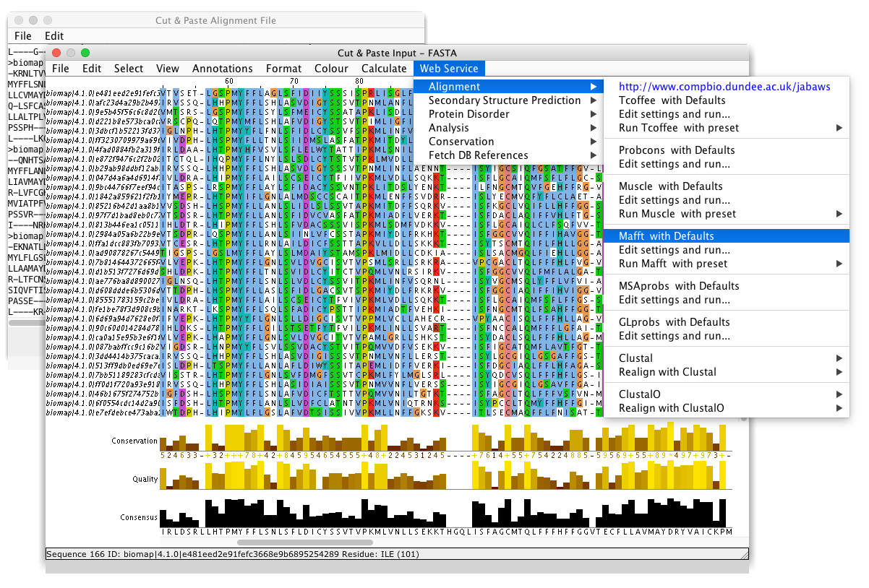869x588 pixels.
Task: Select Probcons with Defaults
Action: coord(677,150)
